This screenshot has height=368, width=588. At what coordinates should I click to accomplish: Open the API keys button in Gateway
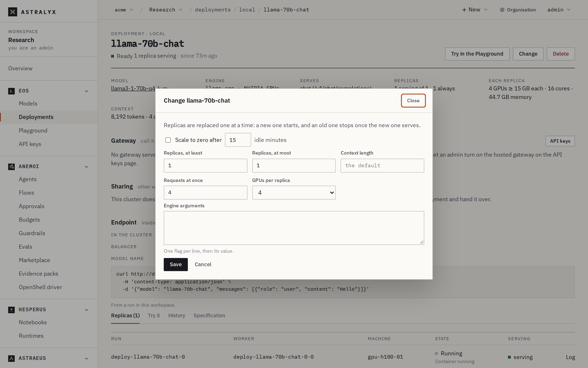point(560,141)
